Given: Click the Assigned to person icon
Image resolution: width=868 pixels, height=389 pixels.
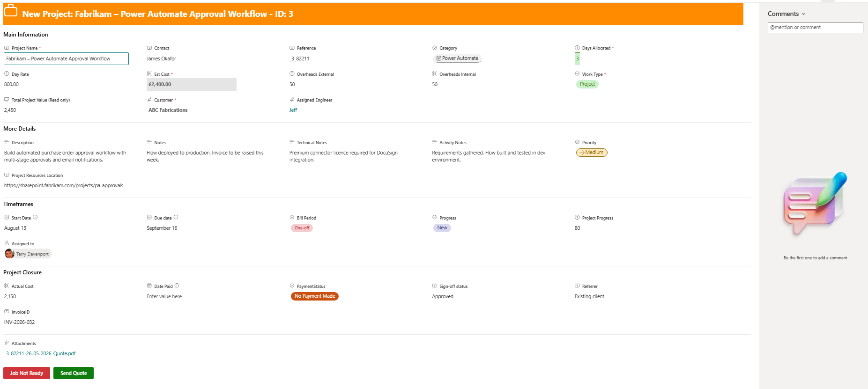Looking at the screenshot, I should coord(7,243).
